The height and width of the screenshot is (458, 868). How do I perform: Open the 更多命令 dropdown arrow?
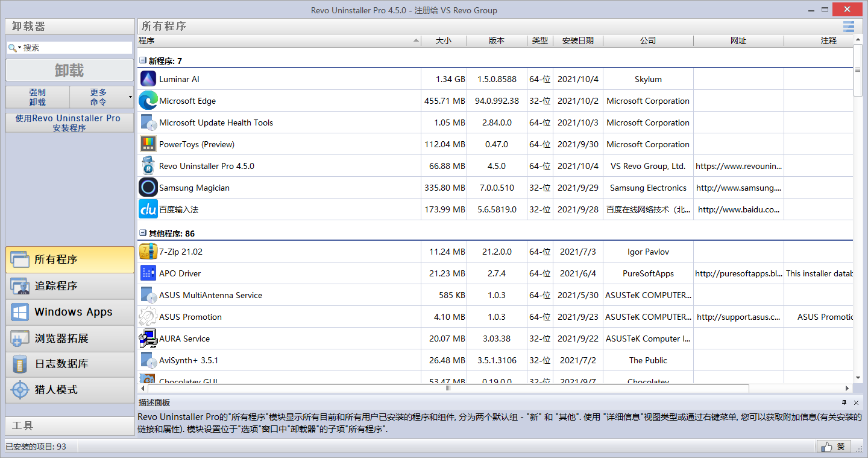coord(128,97)
